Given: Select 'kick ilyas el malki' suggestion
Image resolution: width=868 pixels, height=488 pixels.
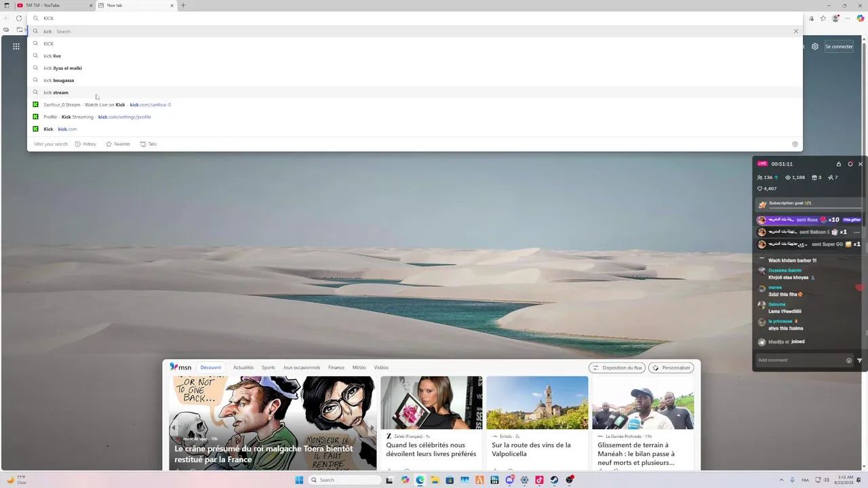Looking at the screenshot, I should pyautogui.click(x=414, y=68).
